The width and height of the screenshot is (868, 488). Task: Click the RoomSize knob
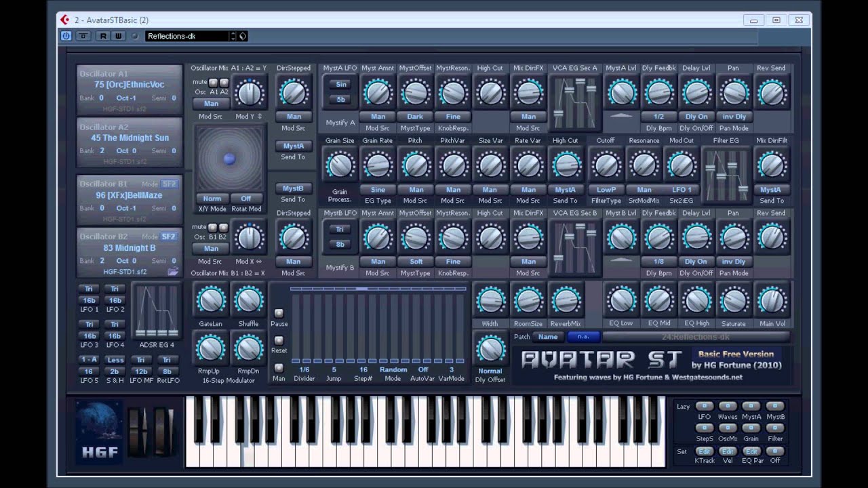click(x=528, y=301)
